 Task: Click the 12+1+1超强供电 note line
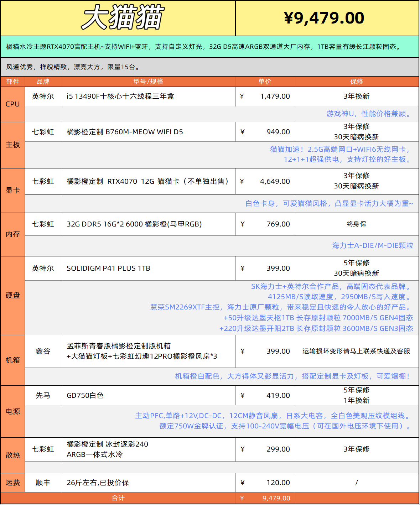tap(348, 159)
